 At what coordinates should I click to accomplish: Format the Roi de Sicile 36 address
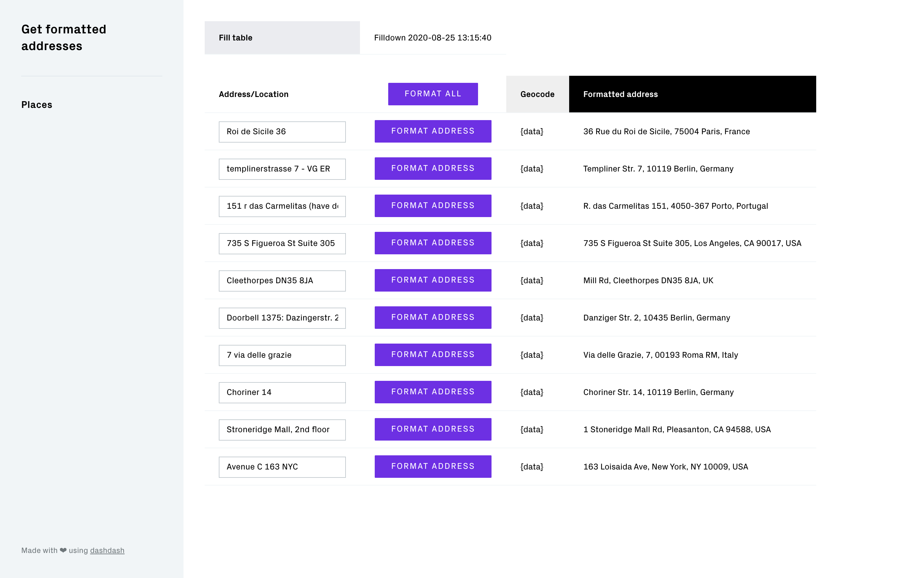click(432, 131)
